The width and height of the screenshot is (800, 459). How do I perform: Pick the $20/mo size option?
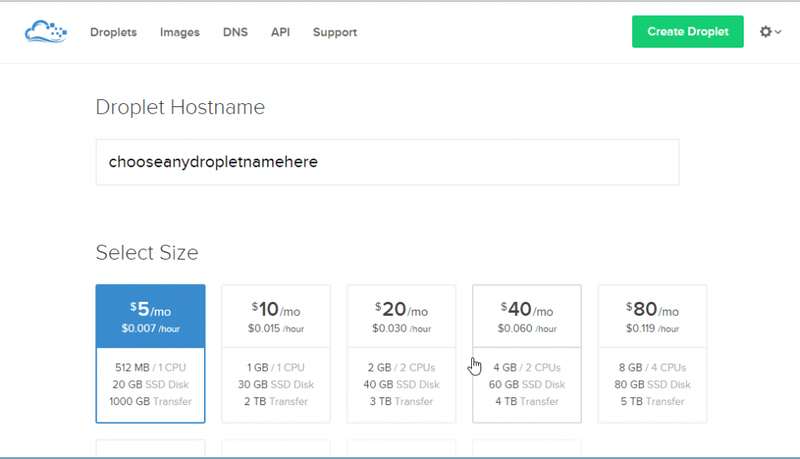pyautogui.click(x=402, y=353)
